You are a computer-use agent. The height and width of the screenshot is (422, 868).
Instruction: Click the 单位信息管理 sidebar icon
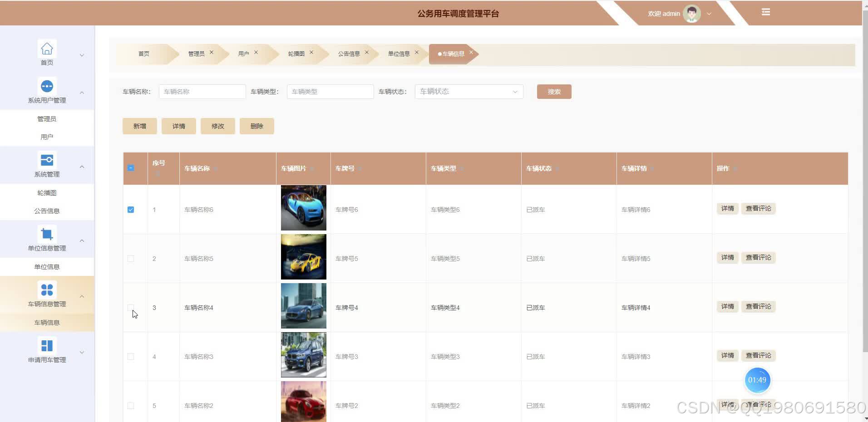pos(47,234)
